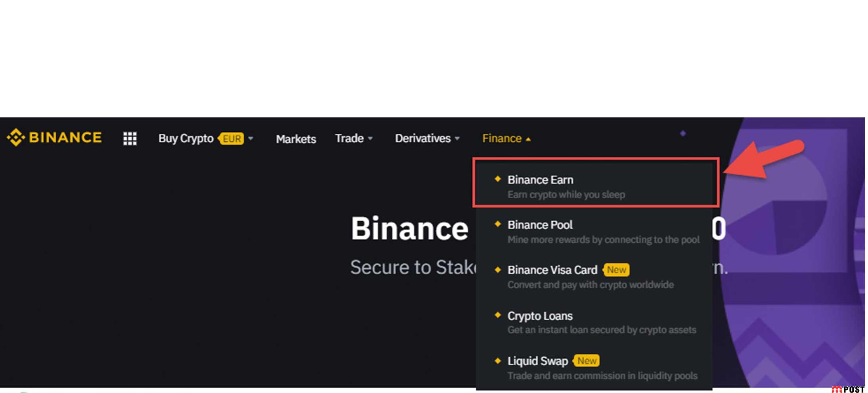This screenshot has width=868, height=393.
Task: Click 'Trade and earn commission in liquidity' text
Action: pos(602,376)
